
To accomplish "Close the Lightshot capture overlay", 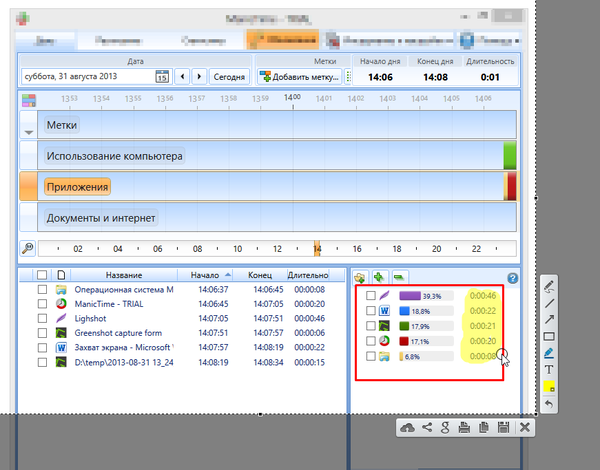I will [525, 428].
